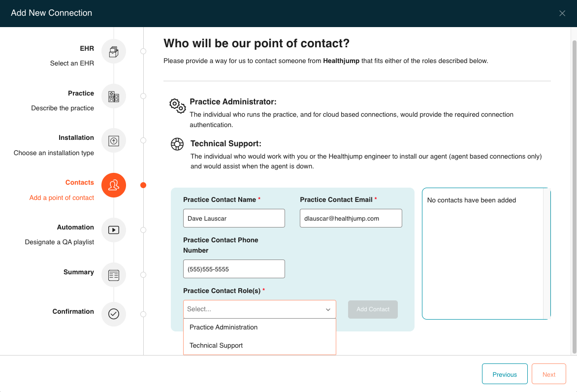Click the Practice Contact Phone Number field
The image size is (577, 392).
click(x=234, y=269)
